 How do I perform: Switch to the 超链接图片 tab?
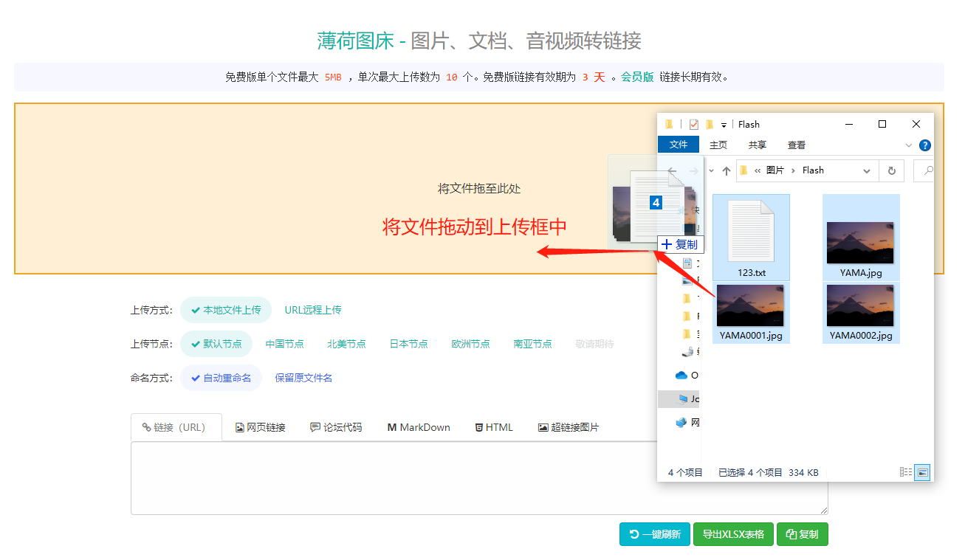[569, 427]
